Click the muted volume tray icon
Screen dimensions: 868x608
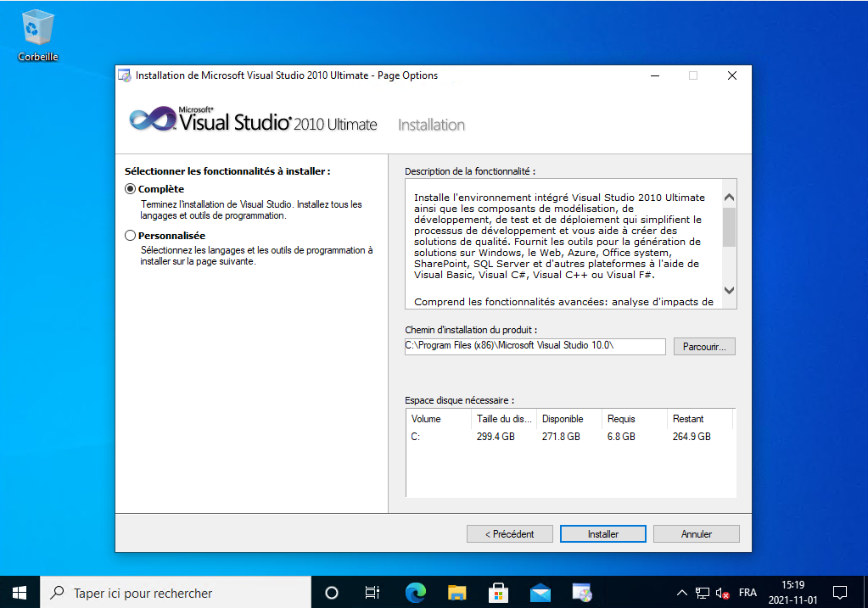[x=723, y=593]
